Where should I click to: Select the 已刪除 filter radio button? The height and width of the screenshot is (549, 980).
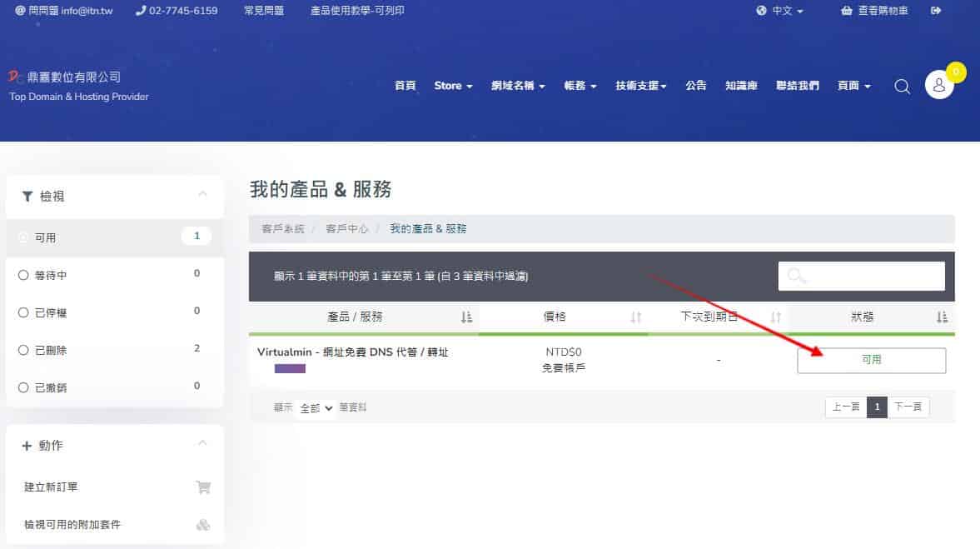pyautogui.click(x=23, y=351)
